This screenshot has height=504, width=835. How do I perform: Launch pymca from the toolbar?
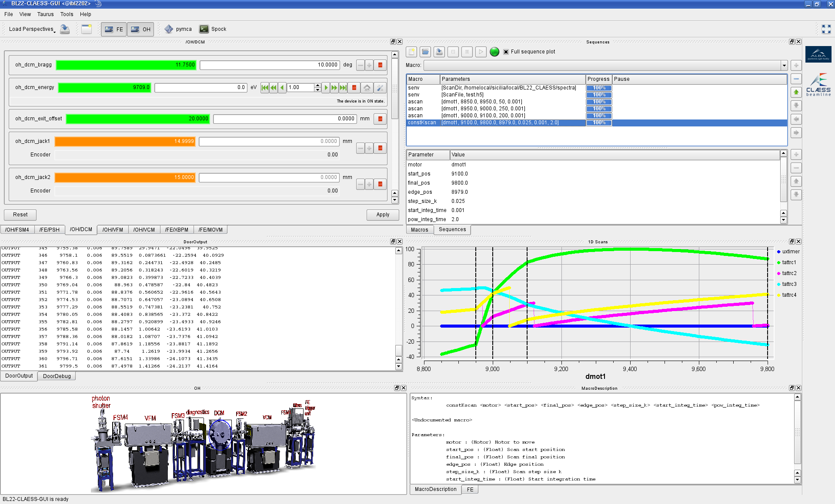tap(178, 29)
